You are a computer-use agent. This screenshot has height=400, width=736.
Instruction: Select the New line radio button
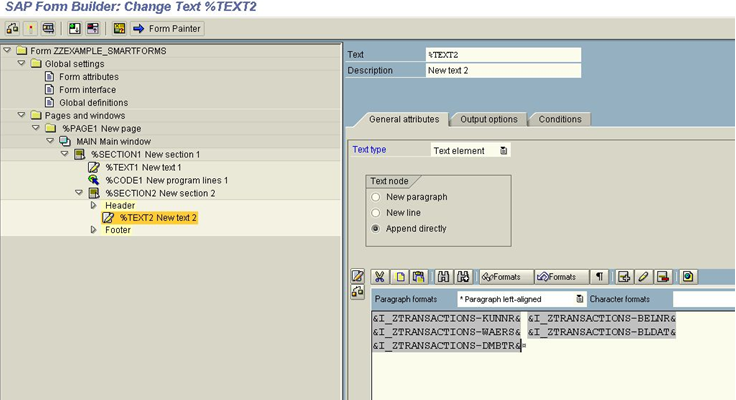376,213
